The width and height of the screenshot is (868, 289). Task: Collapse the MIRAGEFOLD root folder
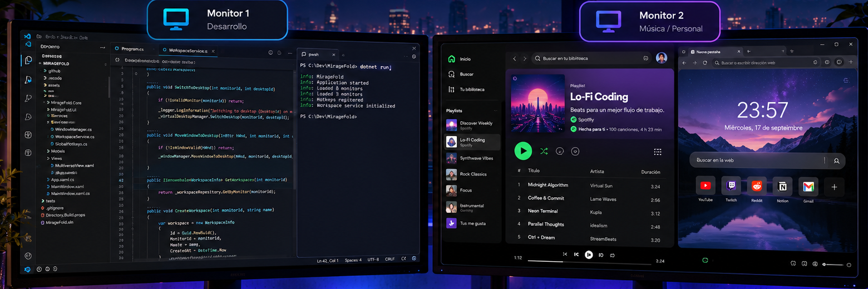pos(53,64)
